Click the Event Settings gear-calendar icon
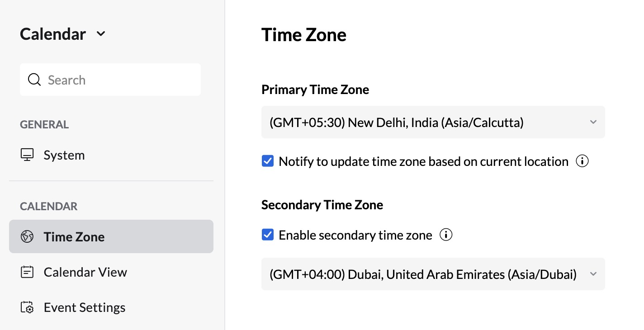Screen dimensions: 644x330 tap(27, 307)
